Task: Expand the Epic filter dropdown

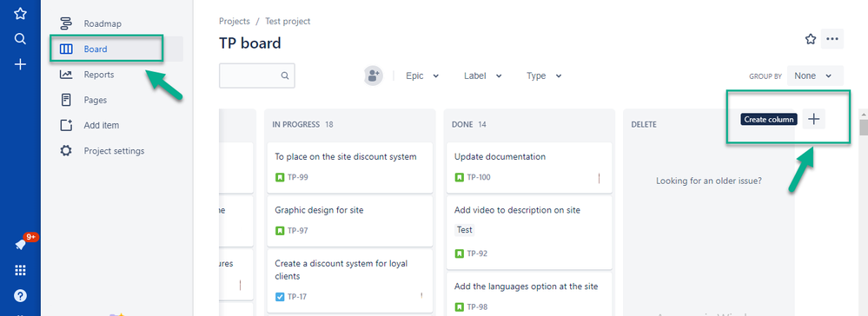Action: (x=421, y=76)
